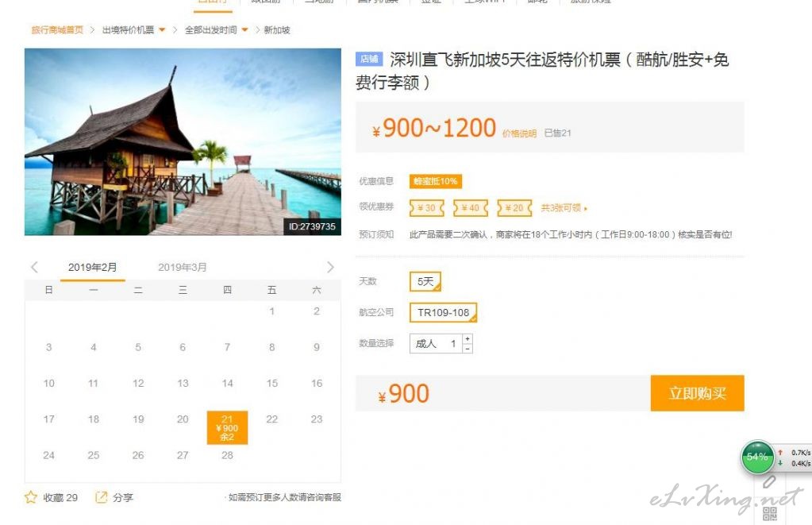This screenshot has width=812, height=525.
Task: Click the green 54% speed indicator
Action: [x=757, y=457]
